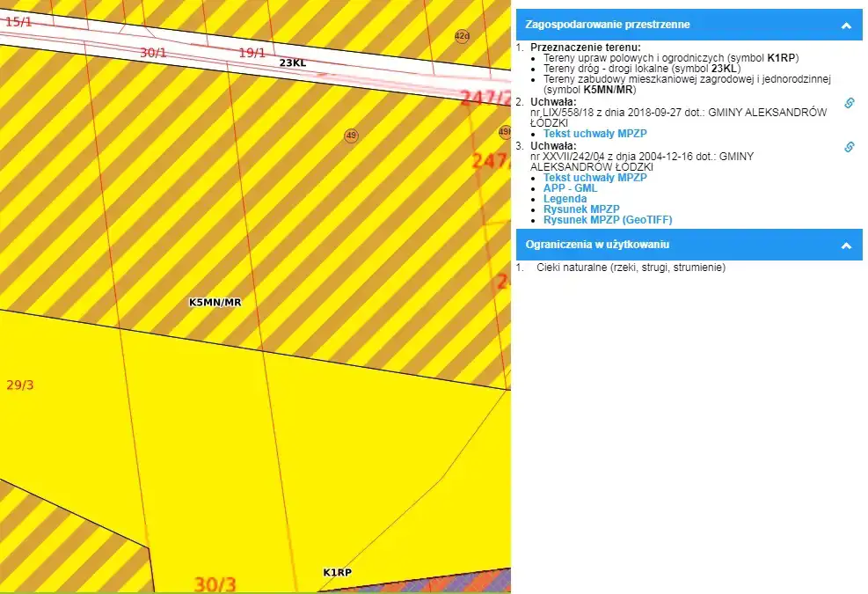868x594 pixels.
Task: Download the APP - GML file
Action: click(570, 188)
